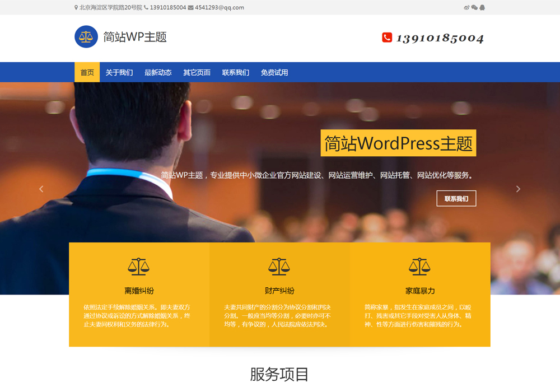560x392 pixels.
Task: Click the 财产纠纷 yellow card
Action: pyautogui.click(x=279, y=291)
